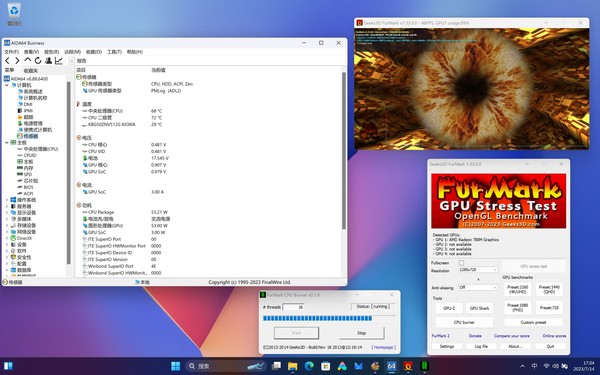Screen dimensions: 600x375
Task: Expand the 存储设备 storage node
Action: pos(7,225)
